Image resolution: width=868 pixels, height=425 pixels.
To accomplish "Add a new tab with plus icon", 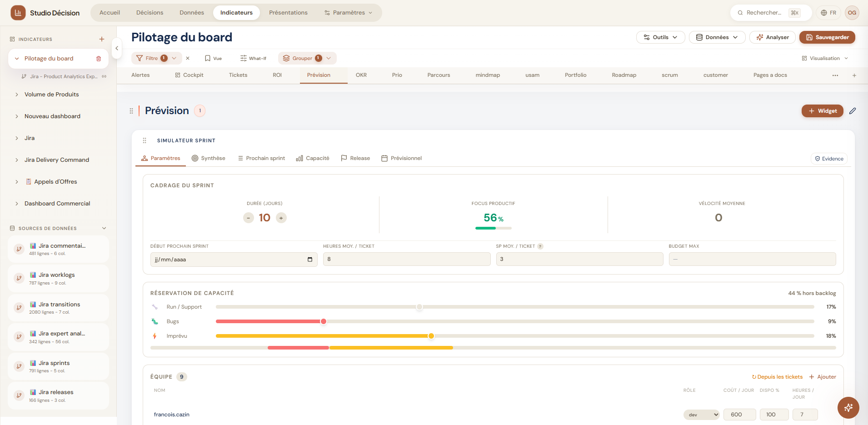I will point(854,75).
